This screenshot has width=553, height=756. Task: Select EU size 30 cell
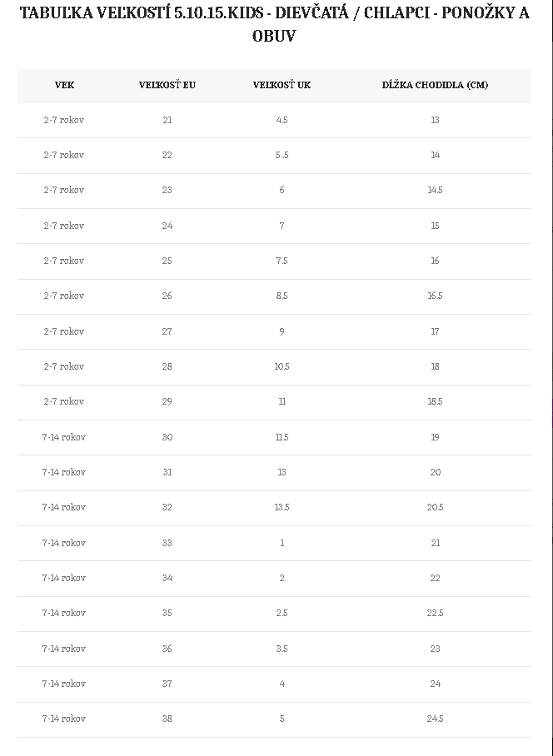(x=167, y=437)
